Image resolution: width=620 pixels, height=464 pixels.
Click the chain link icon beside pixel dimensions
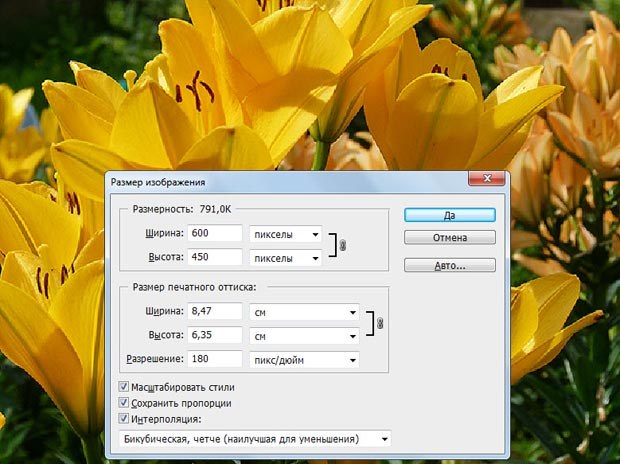pos(343,245)
